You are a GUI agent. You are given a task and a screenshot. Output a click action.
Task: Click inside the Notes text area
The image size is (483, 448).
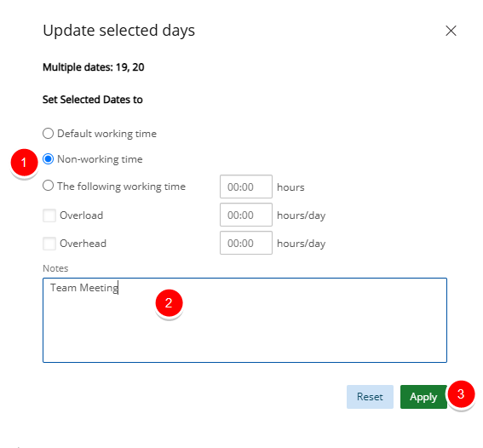244,320
